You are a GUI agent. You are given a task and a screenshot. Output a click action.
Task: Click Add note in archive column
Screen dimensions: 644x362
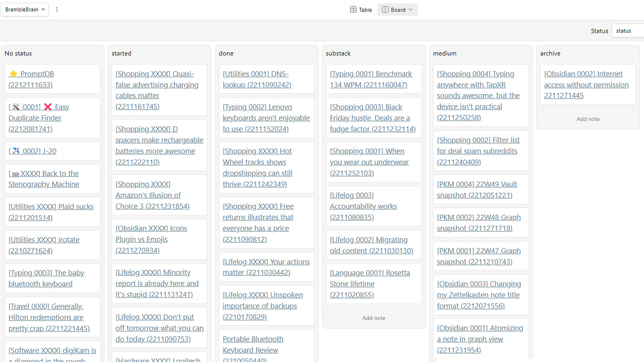(x=588, y=119)
